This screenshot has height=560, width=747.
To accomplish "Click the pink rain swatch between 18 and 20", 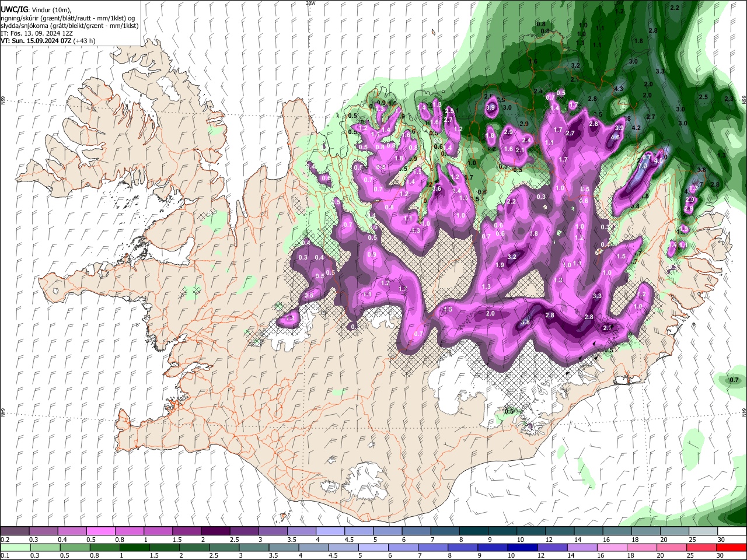I will click(x=641, y=548).
